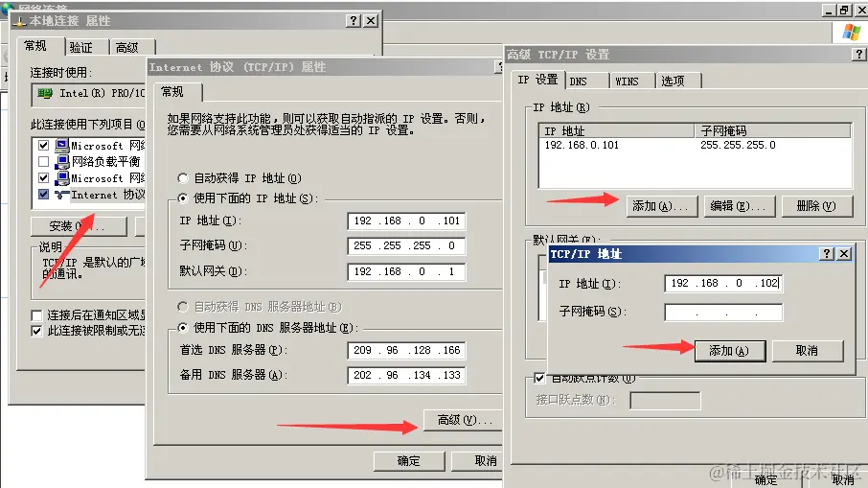Click 取消 in Internet 协议 属性 window
Viewport: 868px width, 488px height.
coord(477,461)
